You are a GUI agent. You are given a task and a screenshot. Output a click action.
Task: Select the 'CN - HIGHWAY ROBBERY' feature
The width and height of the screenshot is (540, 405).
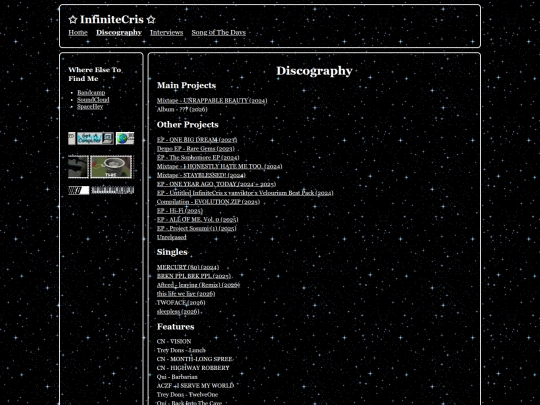(x=193, y=368)
